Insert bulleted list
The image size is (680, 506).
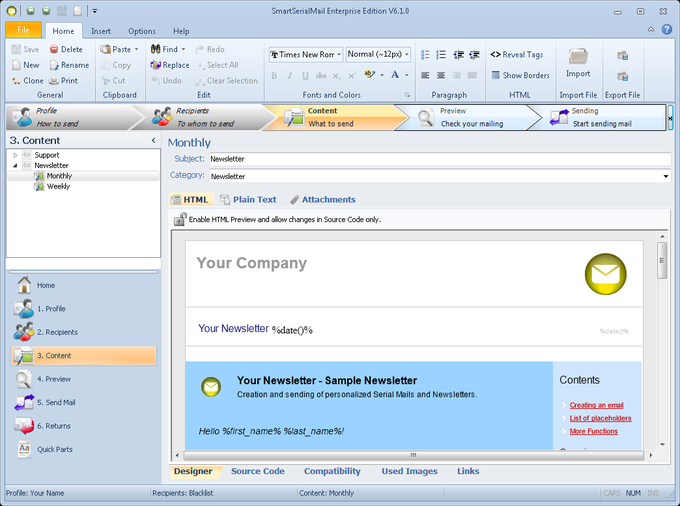(x=425, y=55)
